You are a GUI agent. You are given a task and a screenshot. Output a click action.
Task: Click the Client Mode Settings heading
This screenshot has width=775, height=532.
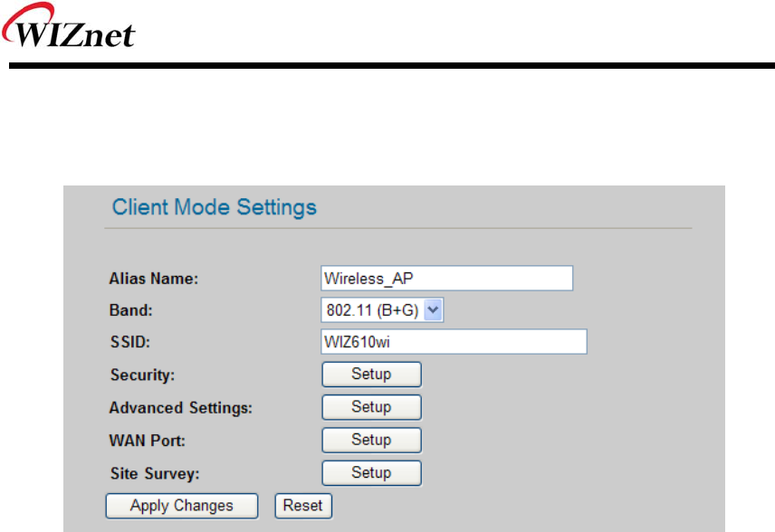[x=215, y=207]
